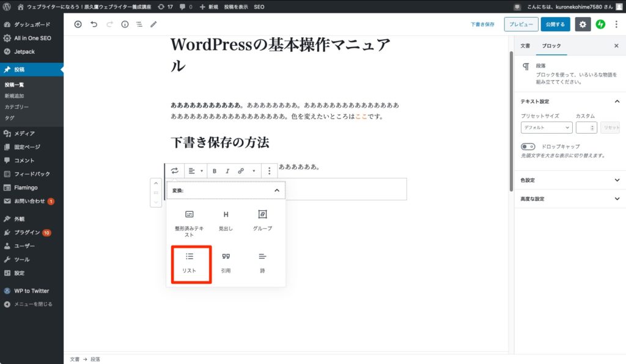Screen dimensions: 626x364
Task: Click the redo arrow icon
Action: coord(109,24)
